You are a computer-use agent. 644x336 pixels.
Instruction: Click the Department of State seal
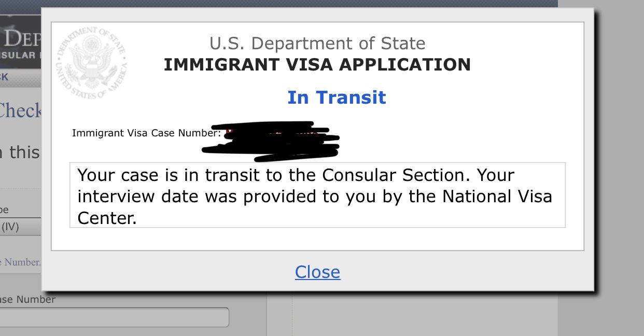point(91,63)
